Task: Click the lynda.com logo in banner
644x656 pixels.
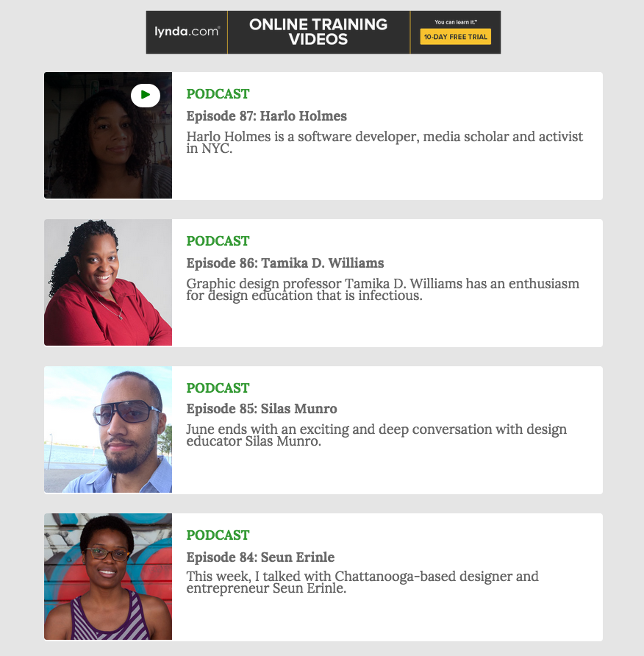Action: (187, 32)
